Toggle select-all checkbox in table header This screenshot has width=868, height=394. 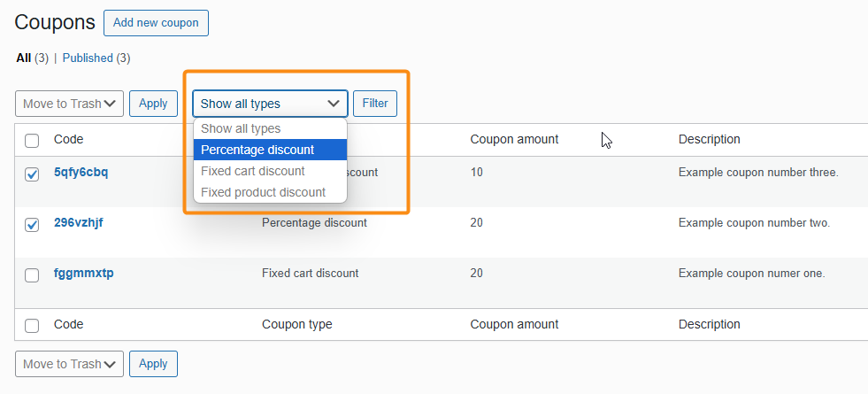[x=32, y=140]
